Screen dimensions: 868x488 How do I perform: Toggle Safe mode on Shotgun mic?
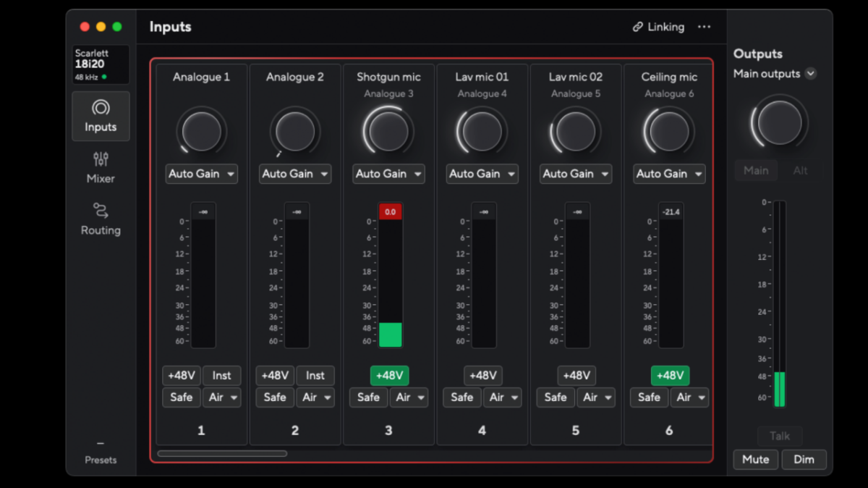pos(368,397)
